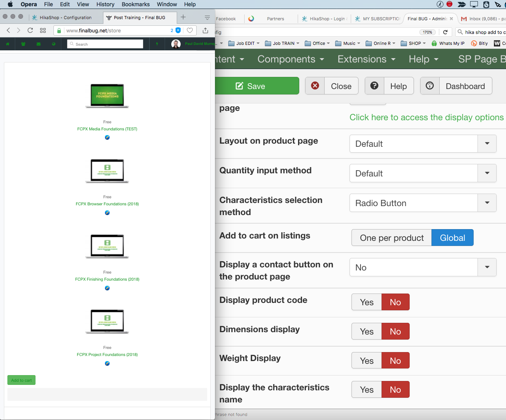
Task: Click here to access the display options
Action: (x=427, y=117)
